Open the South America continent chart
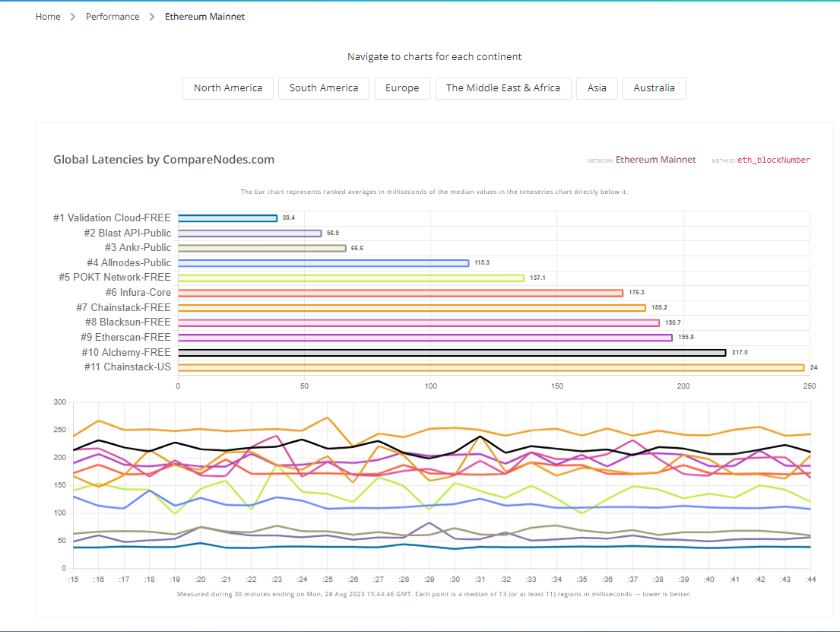Image resolution: width=840 pixels, height=632 pixels. [324, 88]
